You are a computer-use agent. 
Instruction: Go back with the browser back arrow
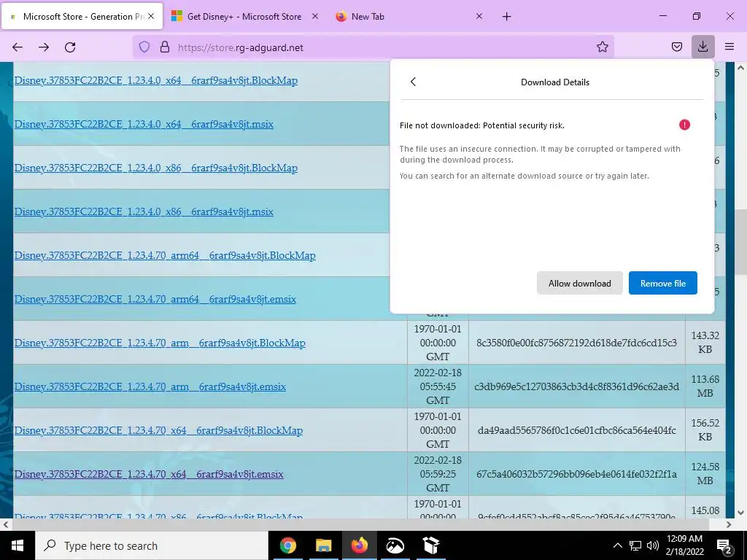click(18, 47)
